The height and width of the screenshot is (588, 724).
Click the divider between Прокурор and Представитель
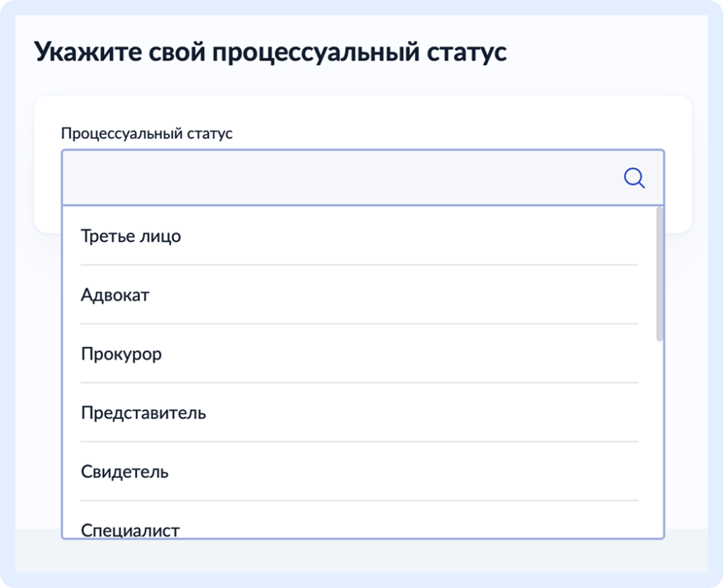359,383
